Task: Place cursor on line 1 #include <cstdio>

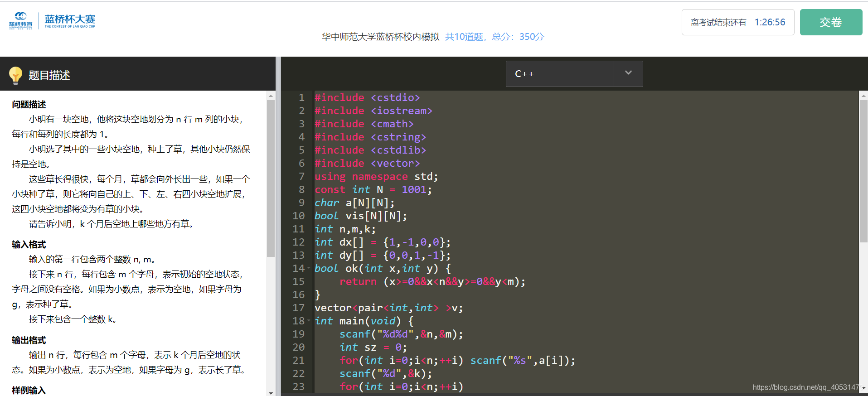Action: (367, 97)
